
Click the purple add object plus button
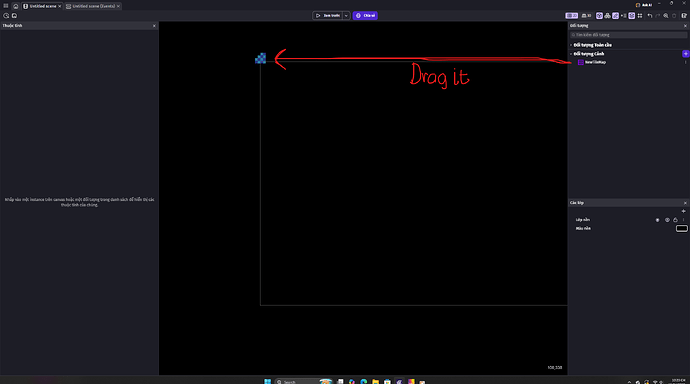686,54
